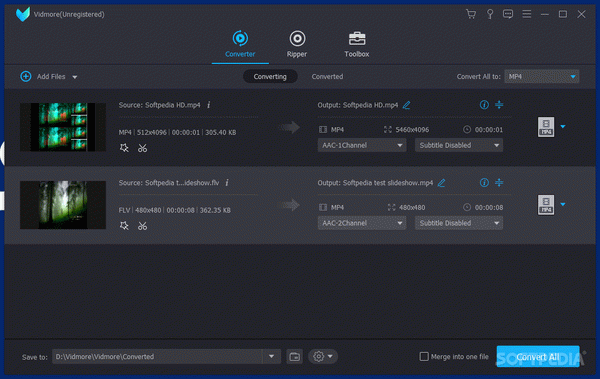Screen dimensions: 600x379
Task: Click the Add Files plus button
Action: [26, 77]
